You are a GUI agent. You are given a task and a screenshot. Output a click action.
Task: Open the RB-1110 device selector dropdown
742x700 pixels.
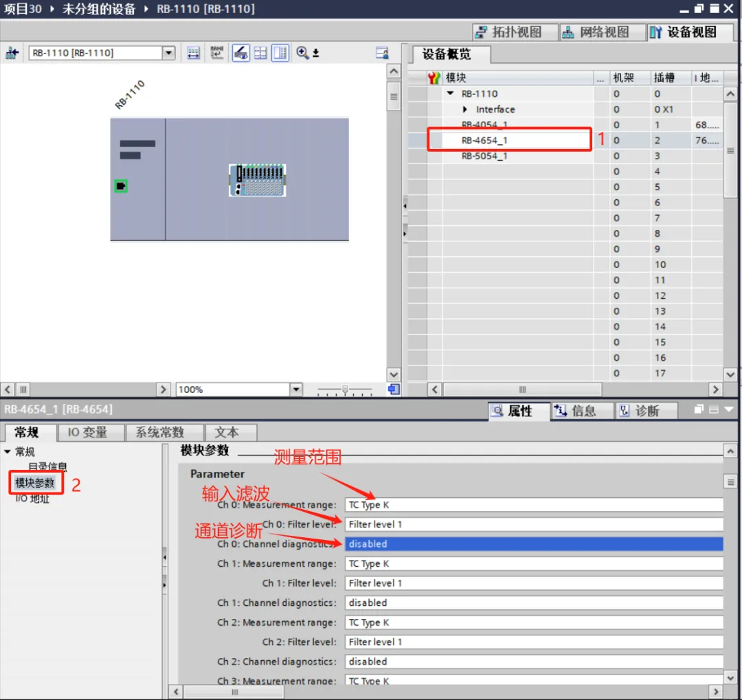(x=168, y=53)
